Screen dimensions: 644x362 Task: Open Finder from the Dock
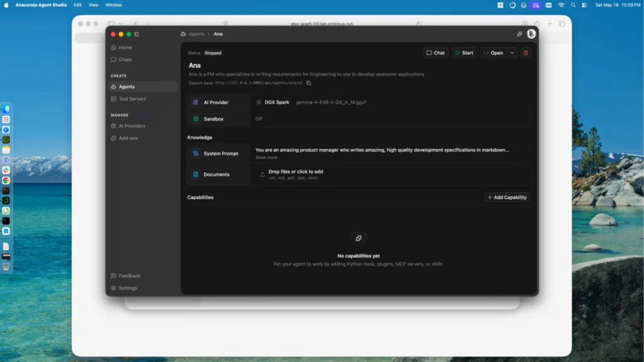[x=6, y=109]
